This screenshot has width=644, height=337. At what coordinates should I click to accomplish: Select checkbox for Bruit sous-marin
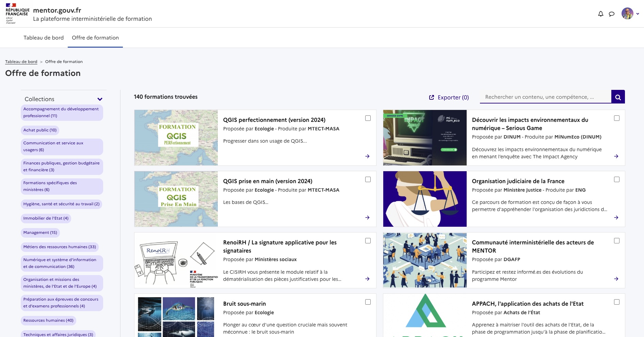(368, 302)
